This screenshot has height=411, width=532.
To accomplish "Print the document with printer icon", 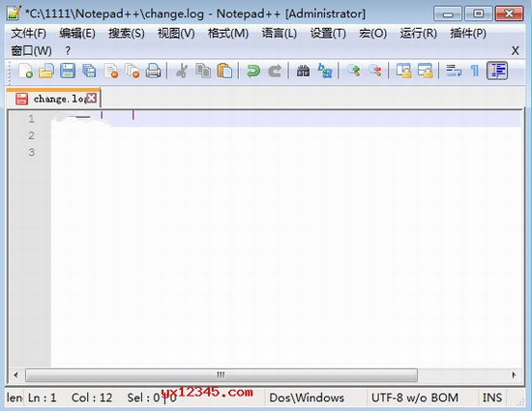I will 153,71.
